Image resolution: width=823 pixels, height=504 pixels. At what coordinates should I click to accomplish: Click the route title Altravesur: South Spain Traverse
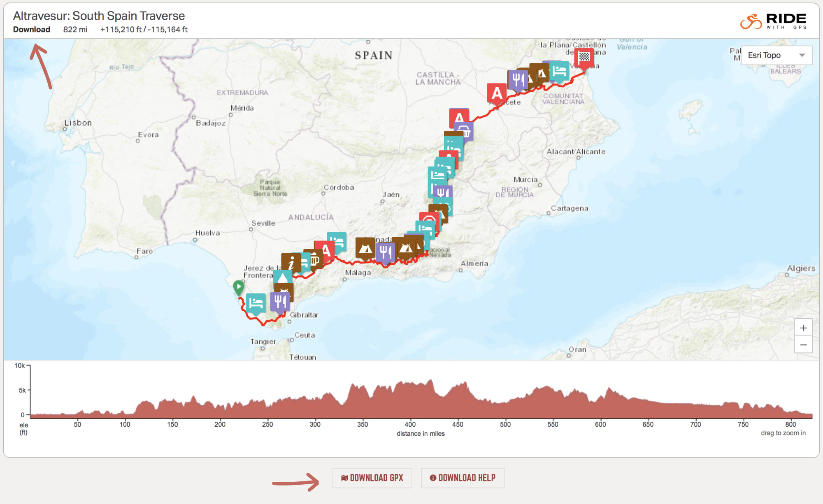[x=99, y=16]
